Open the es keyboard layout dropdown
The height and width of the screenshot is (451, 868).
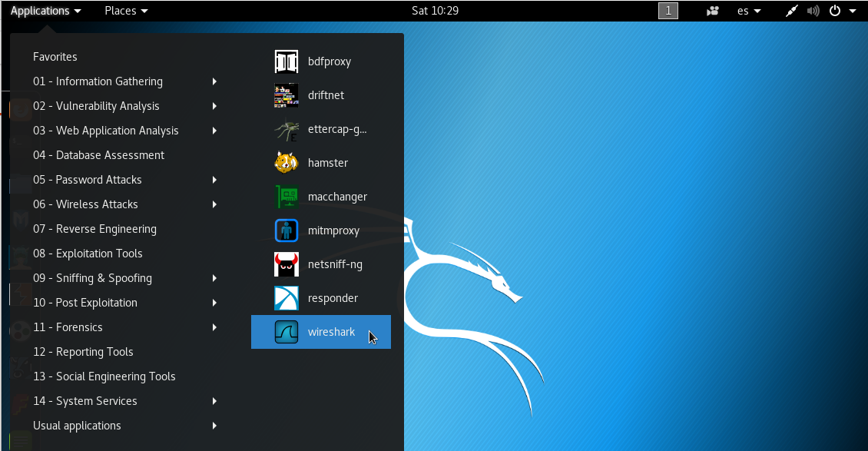click(749, 11)
